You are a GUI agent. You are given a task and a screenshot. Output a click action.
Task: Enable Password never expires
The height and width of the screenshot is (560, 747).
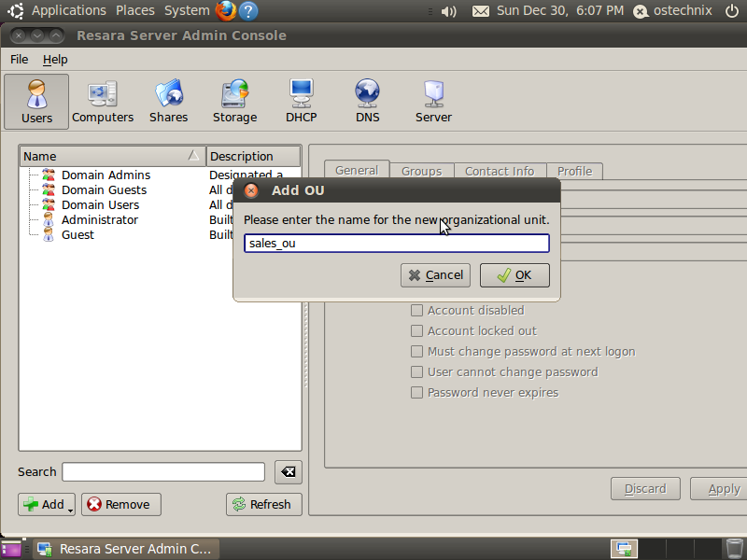pyautogui.click(x=416, y=392)
